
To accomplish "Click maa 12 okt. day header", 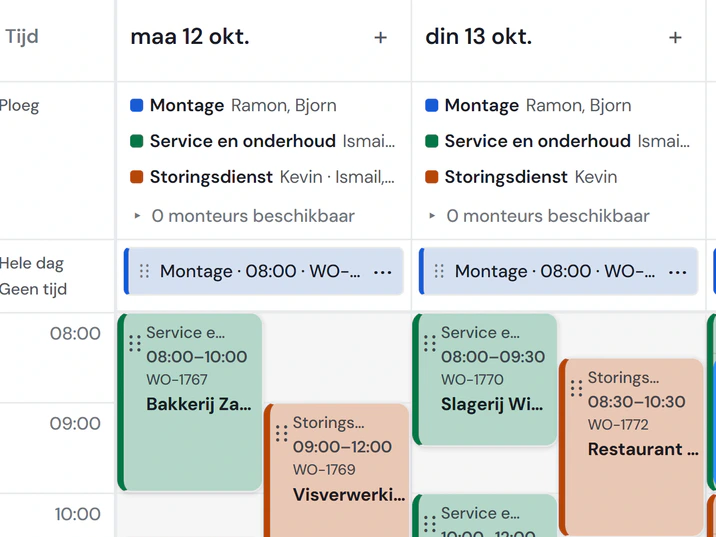I will coord(190,37).
